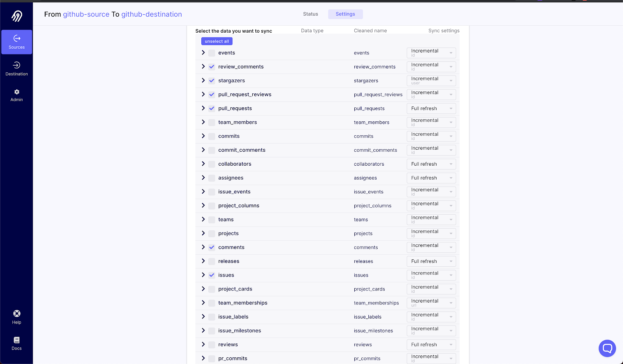The height and width of the screenshot is (364, 623).
Task: Enable syncing for the commits stream
Action: 211,136
